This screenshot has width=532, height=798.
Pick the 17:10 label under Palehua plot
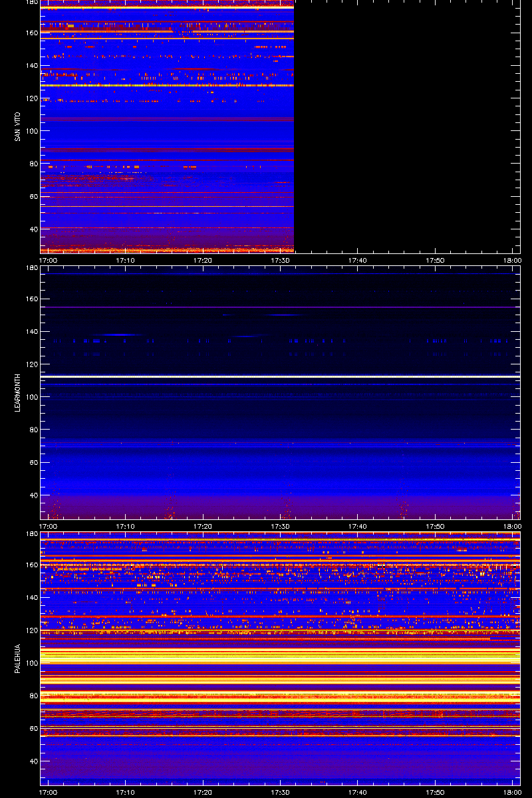(x=126, y=792)
